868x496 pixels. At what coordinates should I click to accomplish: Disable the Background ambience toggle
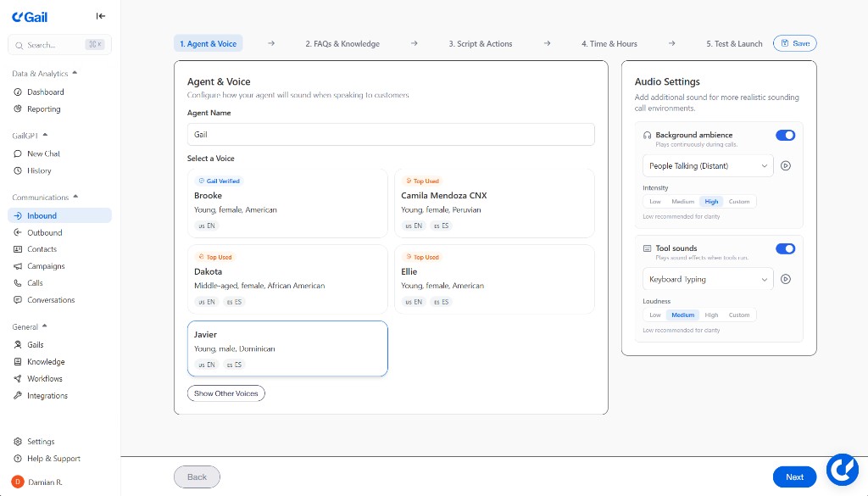(x=785, y=135)
